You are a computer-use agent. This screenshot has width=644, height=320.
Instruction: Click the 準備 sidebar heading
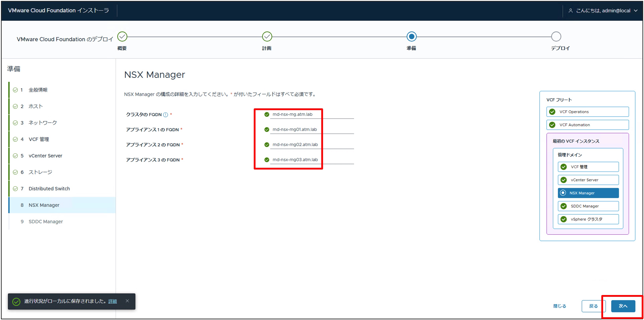click(14, 69)
